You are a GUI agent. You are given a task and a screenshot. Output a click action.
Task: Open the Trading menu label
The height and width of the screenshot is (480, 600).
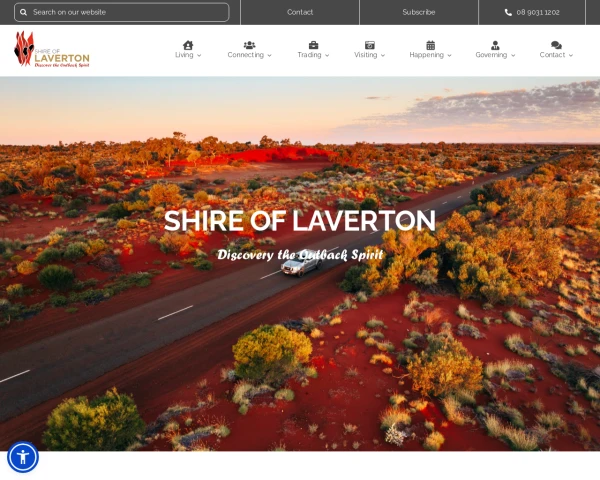point(309,55)
